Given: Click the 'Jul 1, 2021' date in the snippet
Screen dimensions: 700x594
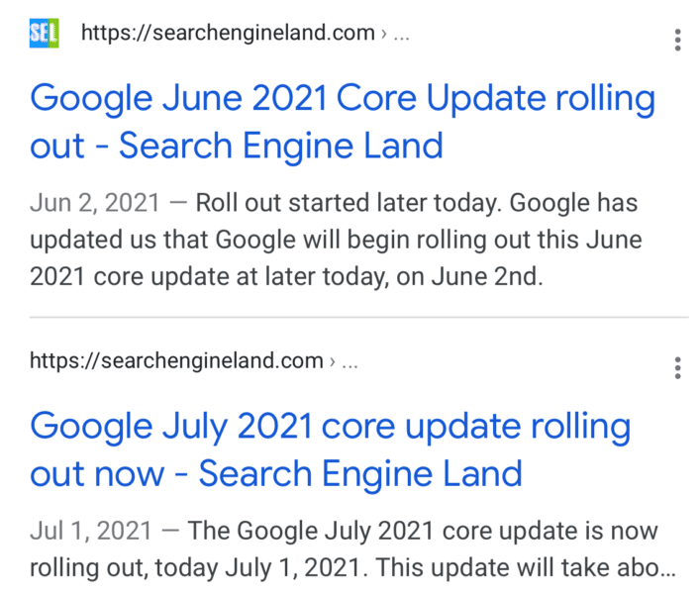Looking at the screenshot, I should pyautogui.click(x=91, y=531).
